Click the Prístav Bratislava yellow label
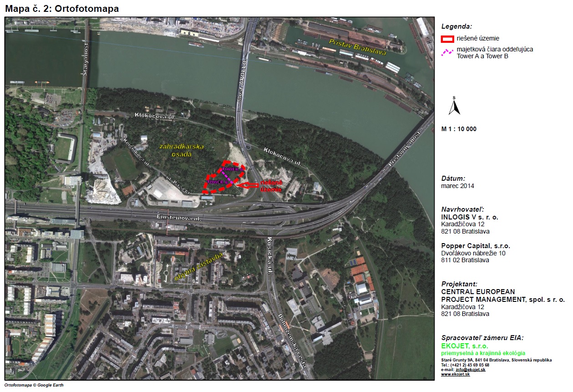Image resolution: width=573 pixels, height=392 pixels. 357,47
